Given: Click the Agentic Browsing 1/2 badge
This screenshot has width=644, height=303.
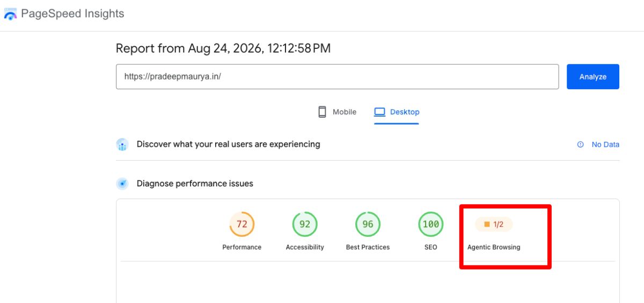Looking at the screenshot, I should click(494, 224).
